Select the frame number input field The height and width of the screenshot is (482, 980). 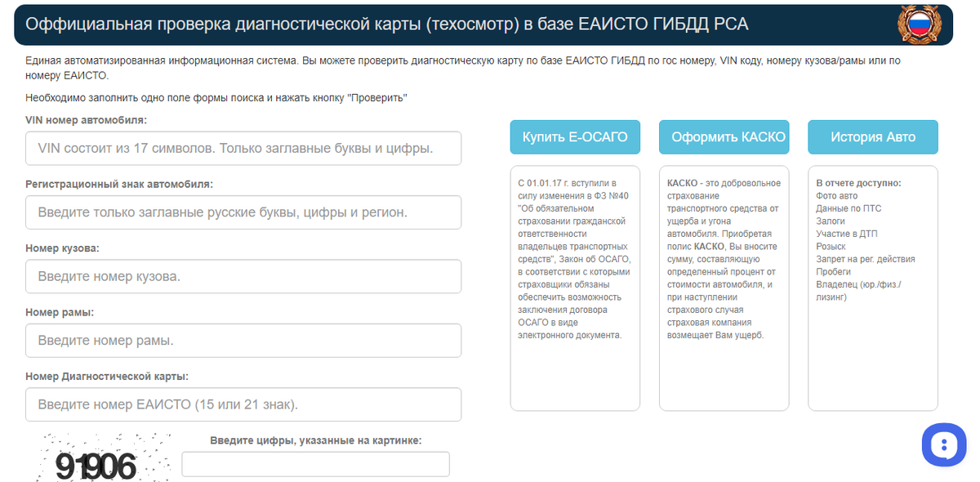point(243,341)
